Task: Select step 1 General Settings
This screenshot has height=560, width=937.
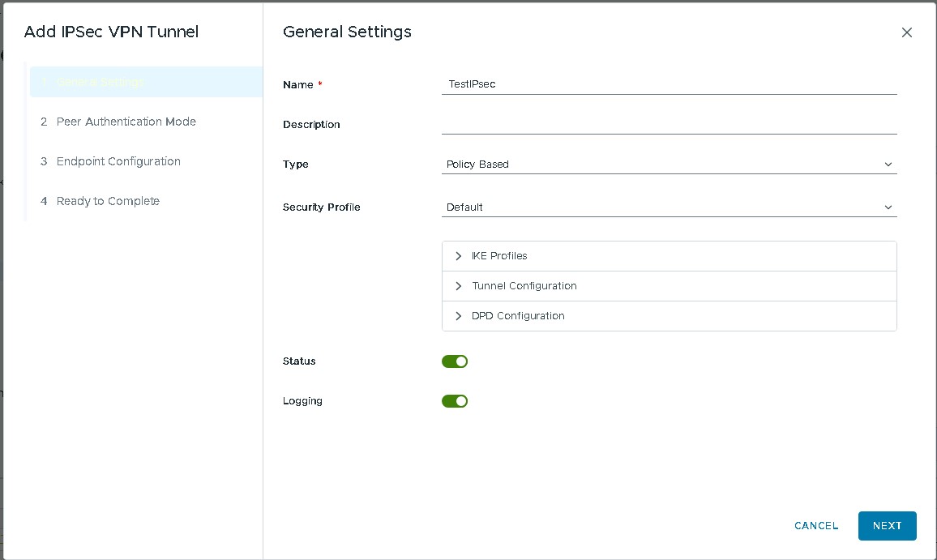Action: [101, 83]
